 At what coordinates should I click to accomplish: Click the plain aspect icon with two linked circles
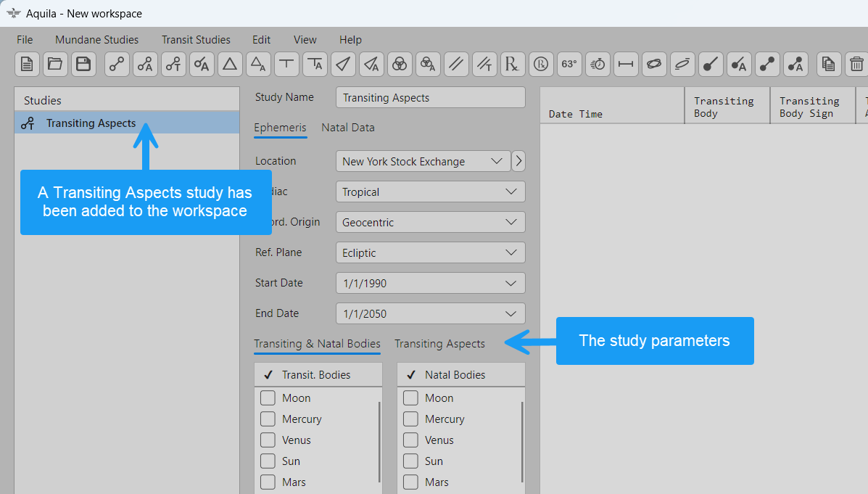coord(117,65)
